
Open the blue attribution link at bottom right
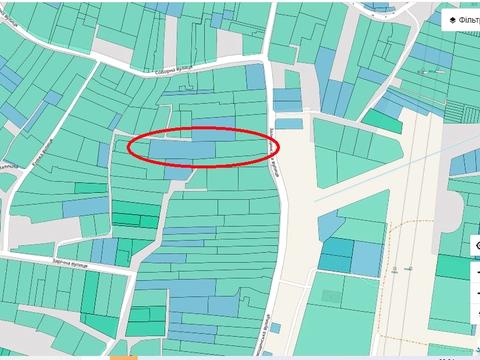click(478, 350)
